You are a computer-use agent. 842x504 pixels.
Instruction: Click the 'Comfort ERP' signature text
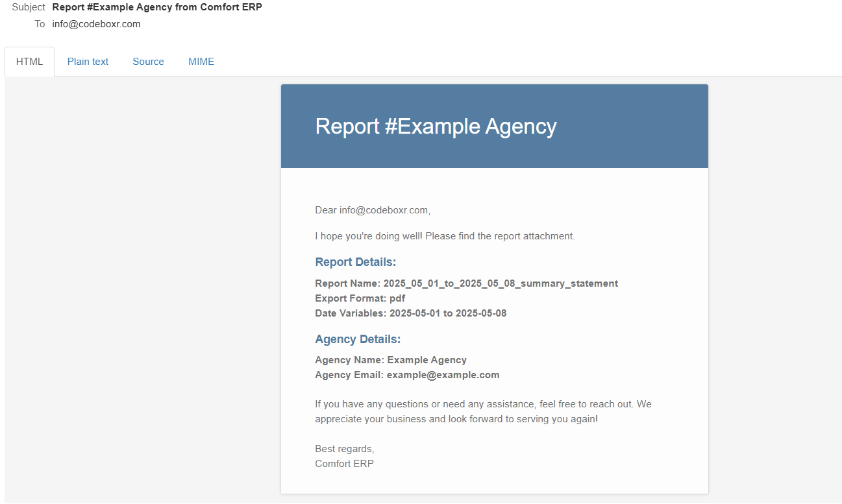coord(344,464)
